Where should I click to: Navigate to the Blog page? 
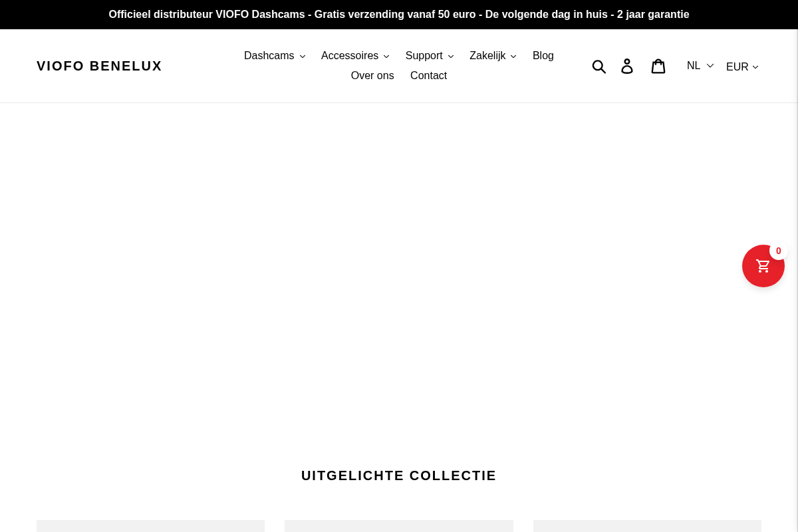tap(543, 56)
